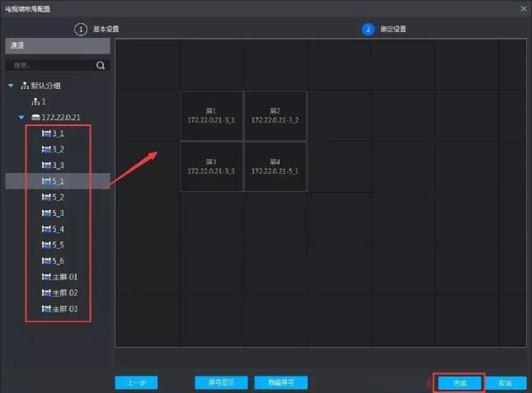Close the TV wall layout dialog
532x393 pixels.
coord(524,9)
